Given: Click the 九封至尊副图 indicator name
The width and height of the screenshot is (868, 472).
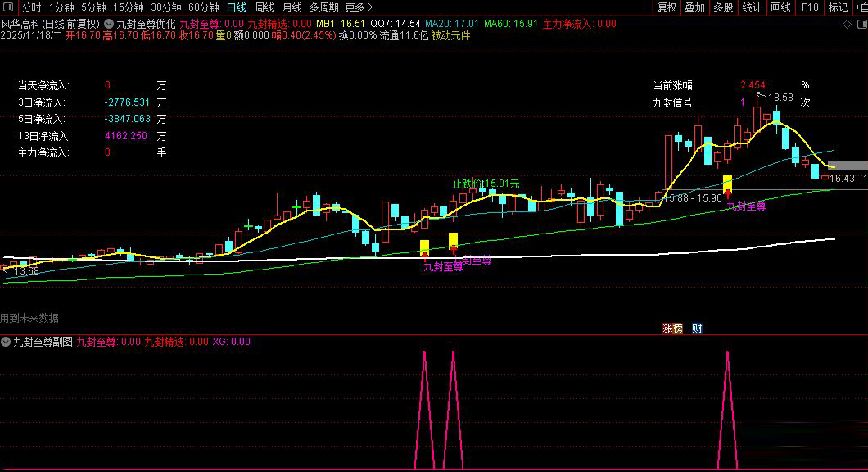Looking at the screenshot, I should 43,342.
